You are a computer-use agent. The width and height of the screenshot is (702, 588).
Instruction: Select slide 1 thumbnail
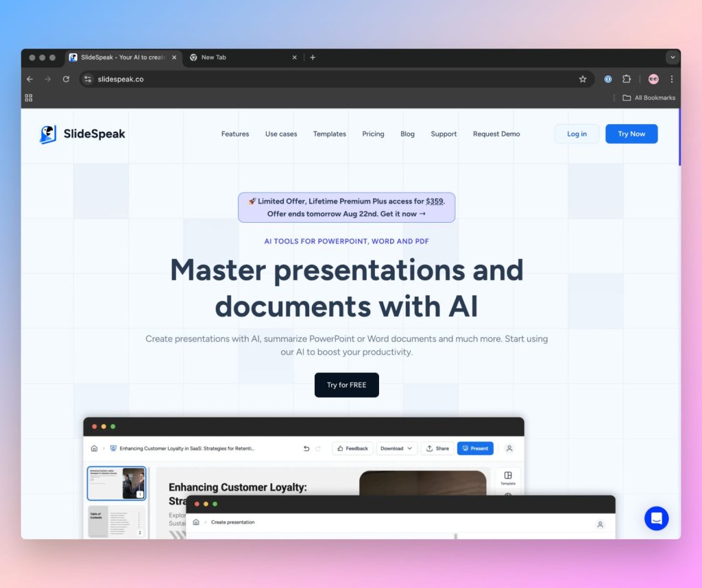click(x=117, y=483)
